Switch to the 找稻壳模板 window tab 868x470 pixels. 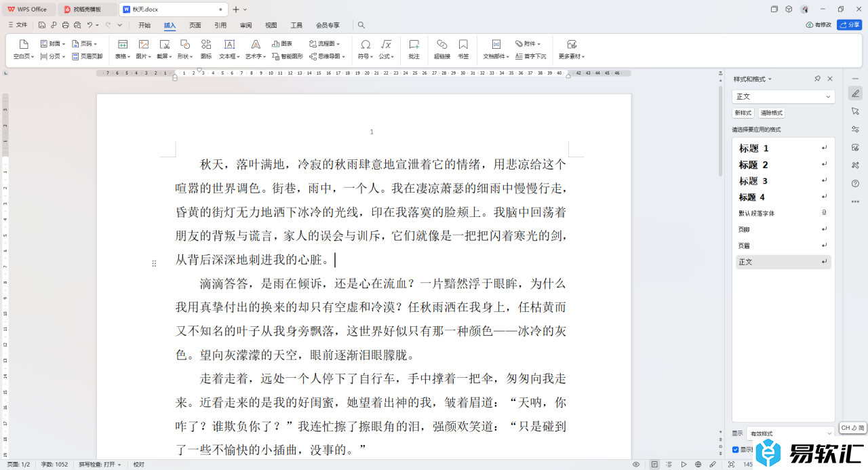(x=87, y=9)
